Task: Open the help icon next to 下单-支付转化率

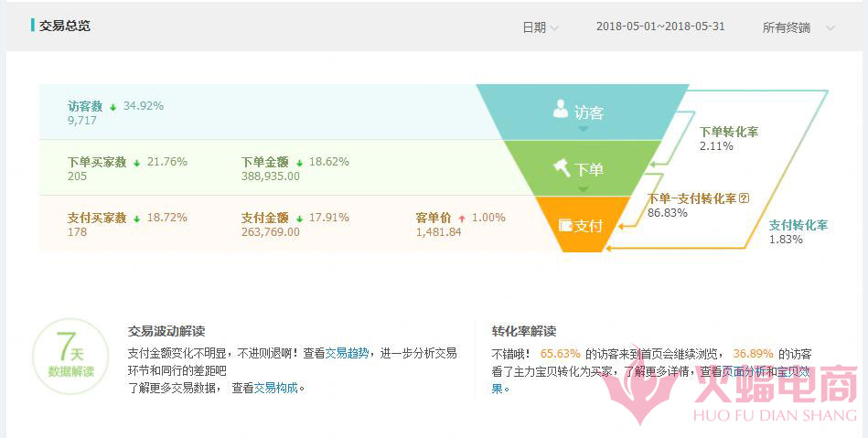Action: click(x=744, y=198)
